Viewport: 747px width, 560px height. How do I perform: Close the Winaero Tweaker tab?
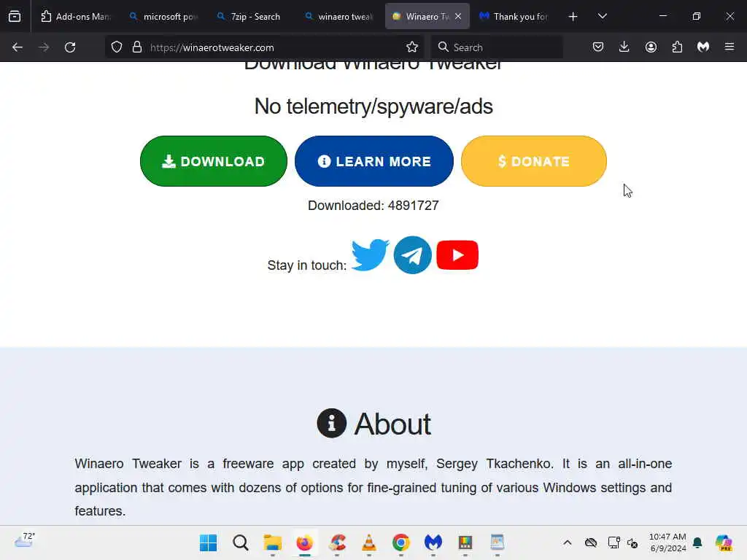click(458, 17)
